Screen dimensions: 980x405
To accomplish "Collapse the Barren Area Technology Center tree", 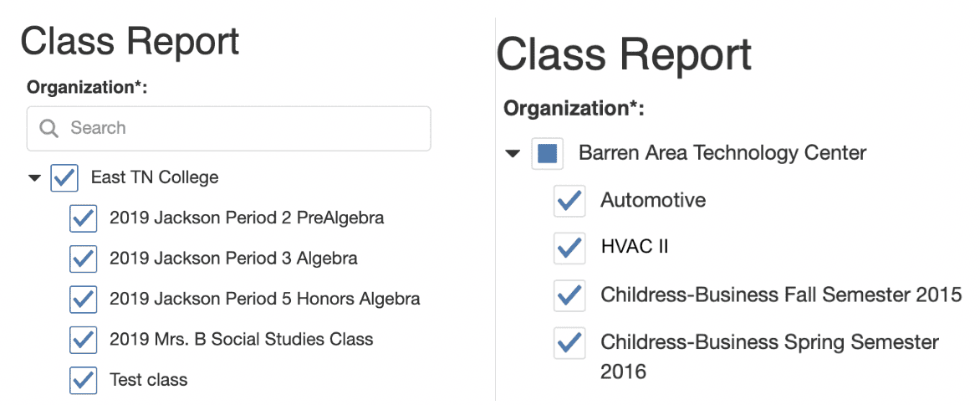I will (x=513, y=153).
